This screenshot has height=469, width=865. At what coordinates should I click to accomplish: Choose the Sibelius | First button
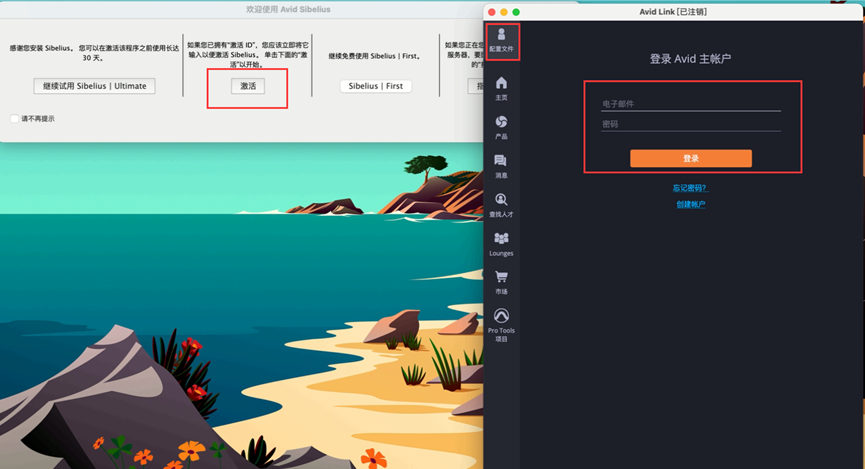(x=376, y=86)
